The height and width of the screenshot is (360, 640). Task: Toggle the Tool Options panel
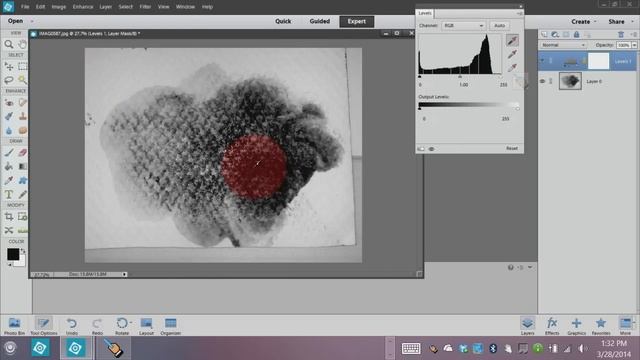[43, 326]
